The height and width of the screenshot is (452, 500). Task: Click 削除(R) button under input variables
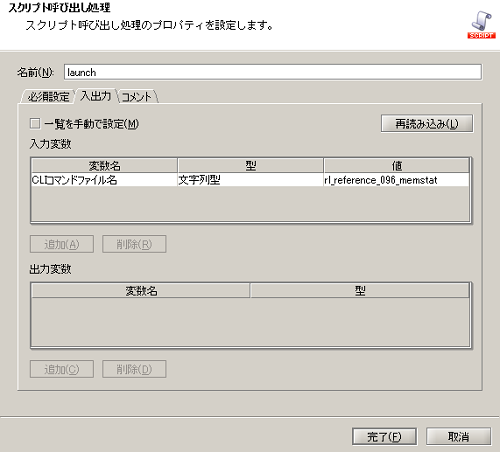point(134,244)
